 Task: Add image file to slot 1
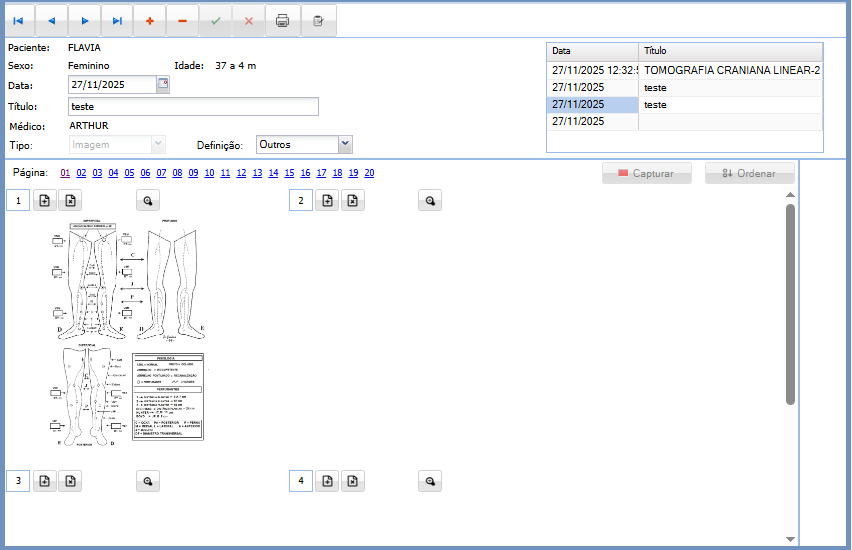45,201
